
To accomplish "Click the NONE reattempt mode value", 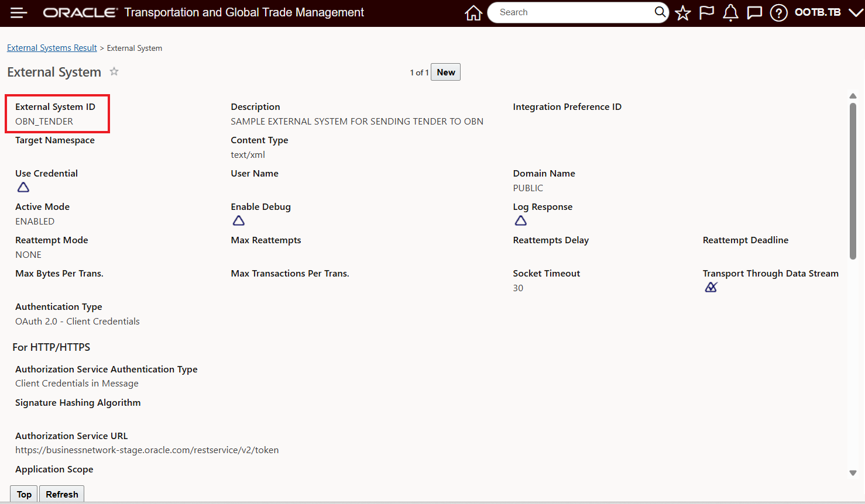I will click(29, 255).
